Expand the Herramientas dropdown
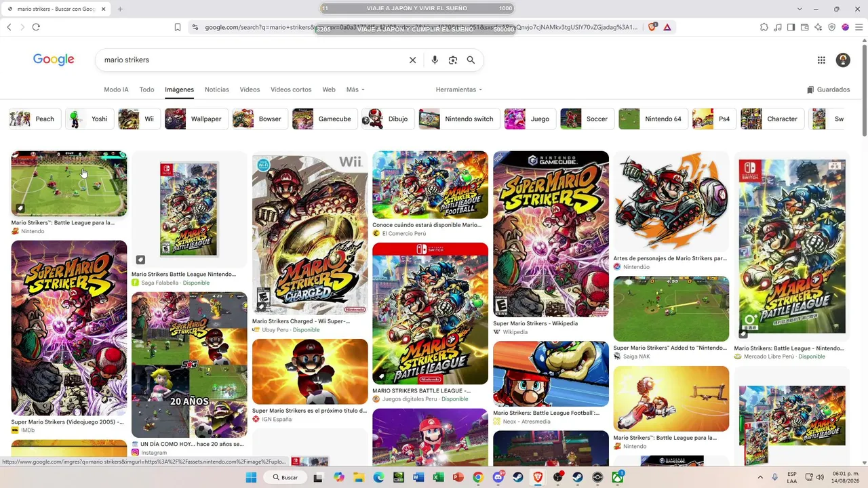This screenshot has height=488, width=868. click(x=459, y=89)
